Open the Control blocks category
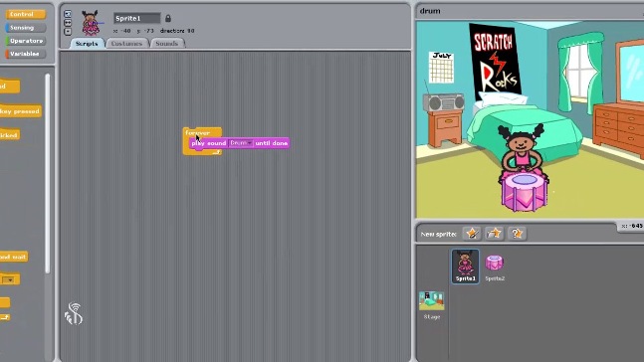Viewport: 644px width, 362px height. [25, 14]
